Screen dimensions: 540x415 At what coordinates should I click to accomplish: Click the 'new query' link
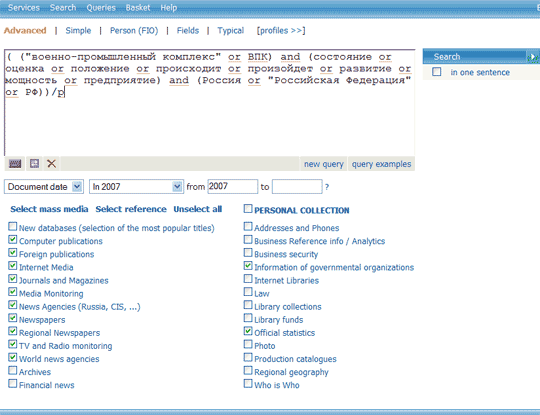(x=324, y=164)
